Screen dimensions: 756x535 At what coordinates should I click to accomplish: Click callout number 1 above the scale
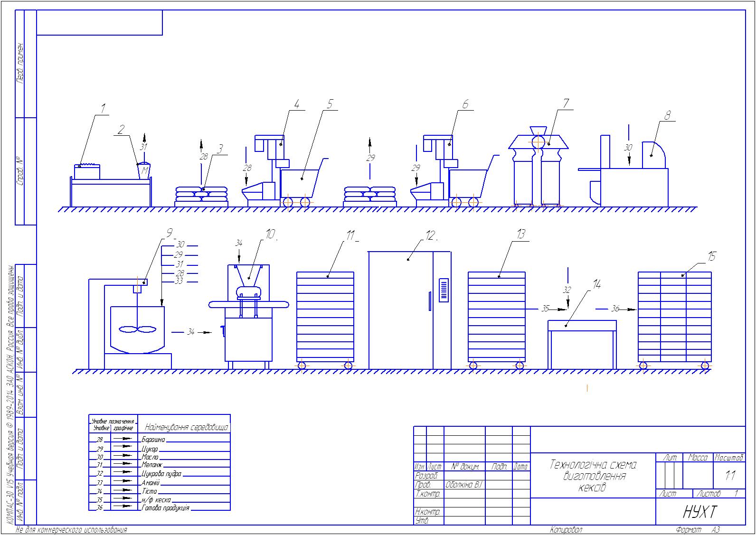click(x=102, y=108)
